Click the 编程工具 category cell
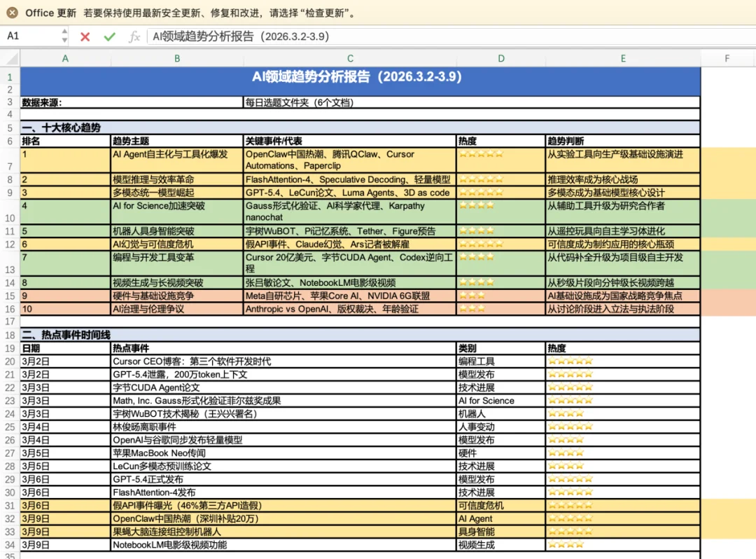 [x=501, y=362]
